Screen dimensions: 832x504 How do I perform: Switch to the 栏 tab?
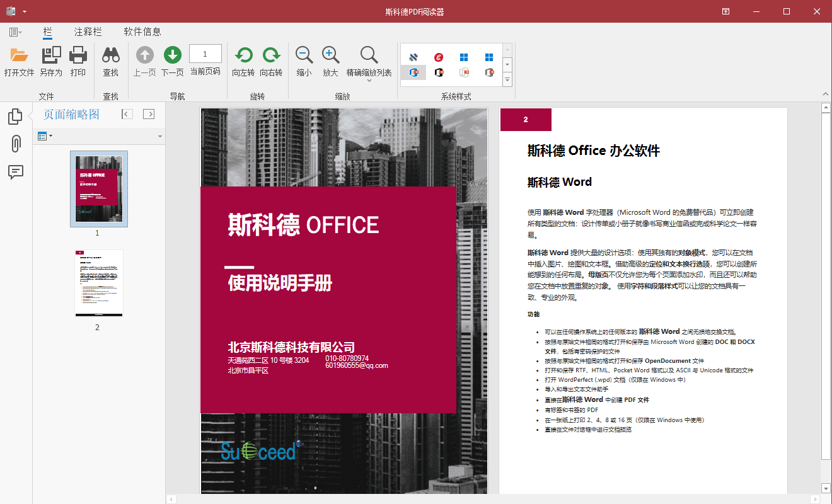[48, 31]
